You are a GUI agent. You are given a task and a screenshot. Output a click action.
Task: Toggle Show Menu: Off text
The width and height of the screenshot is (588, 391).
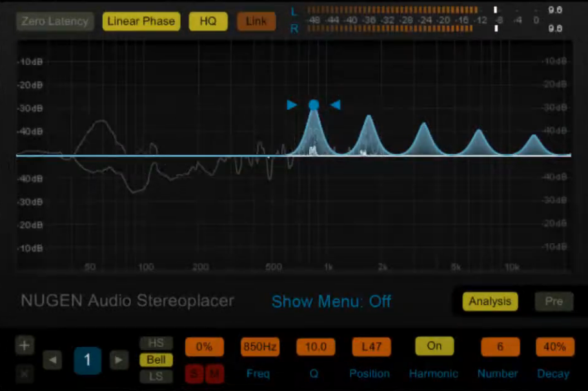coord(331,301)
